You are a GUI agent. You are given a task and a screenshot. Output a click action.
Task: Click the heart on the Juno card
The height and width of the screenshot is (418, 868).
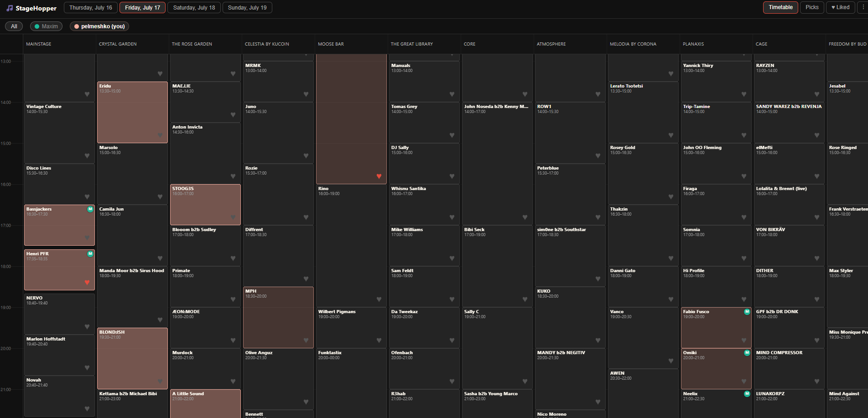(306, 156)
